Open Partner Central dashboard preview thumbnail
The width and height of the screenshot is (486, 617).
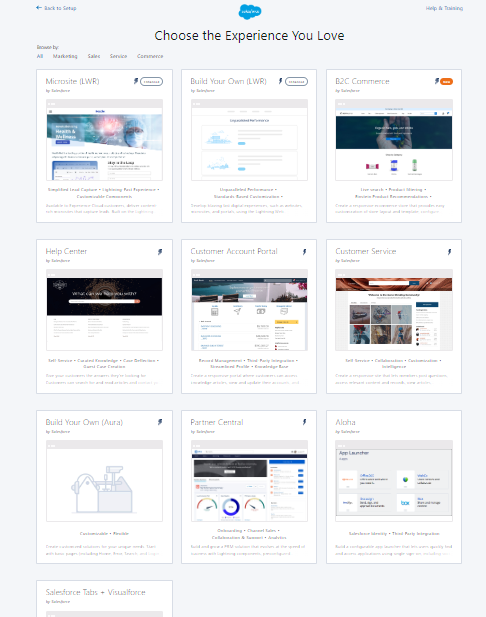pos(249,481)
